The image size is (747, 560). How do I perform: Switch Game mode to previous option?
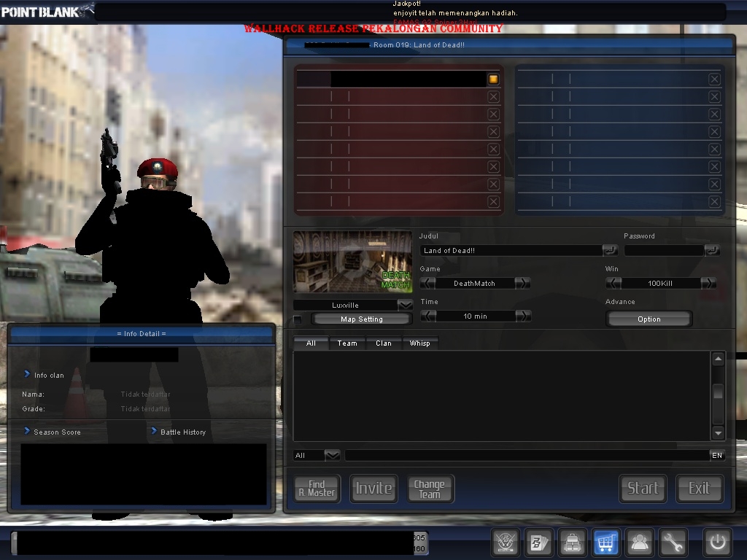(427, 284)
